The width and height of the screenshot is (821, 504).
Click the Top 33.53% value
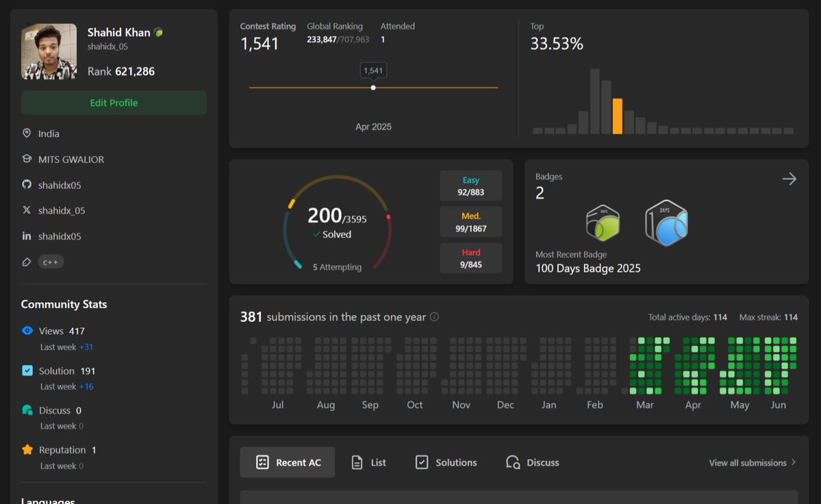(x=557, y=44)
